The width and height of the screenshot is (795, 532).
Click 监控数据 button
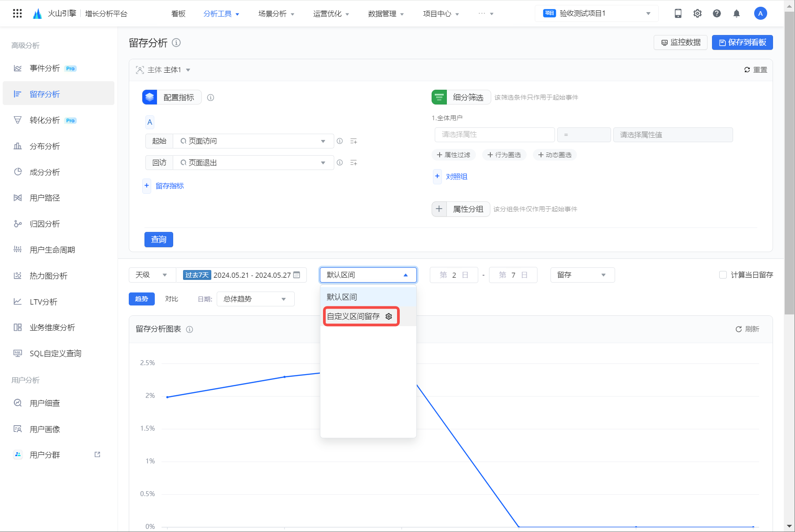[681, 43]
